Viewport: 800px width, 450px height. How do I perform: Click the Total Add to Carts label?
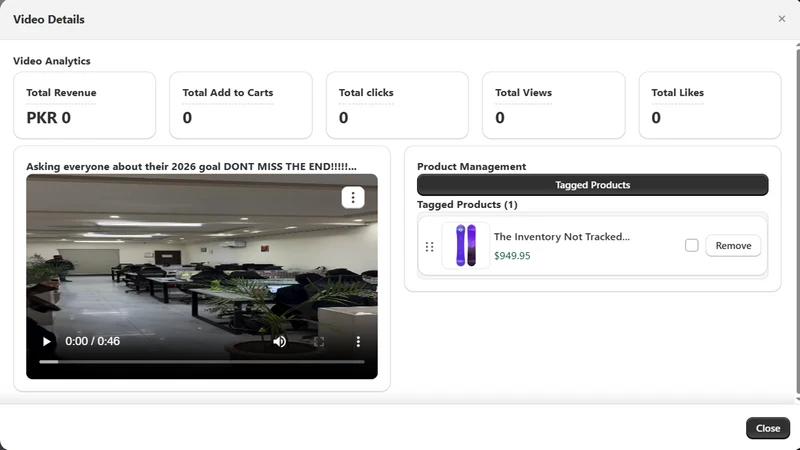coord(228,93)
